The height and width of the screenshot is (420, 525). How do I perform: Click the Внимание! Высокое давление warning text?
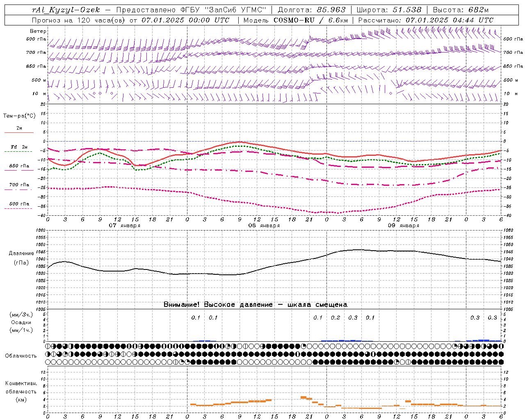point(255,305)
